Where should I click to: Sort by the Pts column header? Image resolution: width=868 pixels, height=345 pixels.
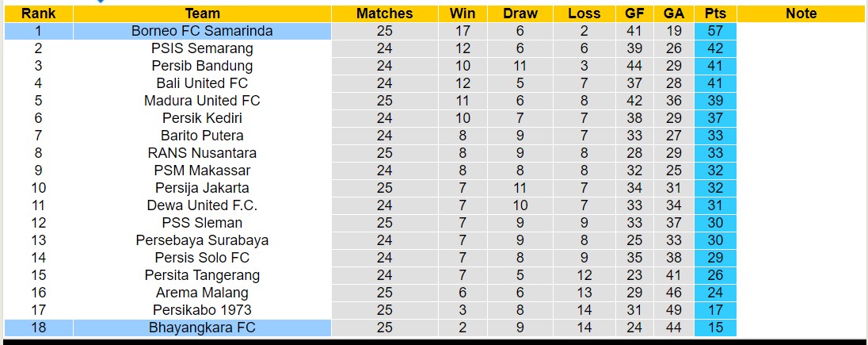point(715,13)
